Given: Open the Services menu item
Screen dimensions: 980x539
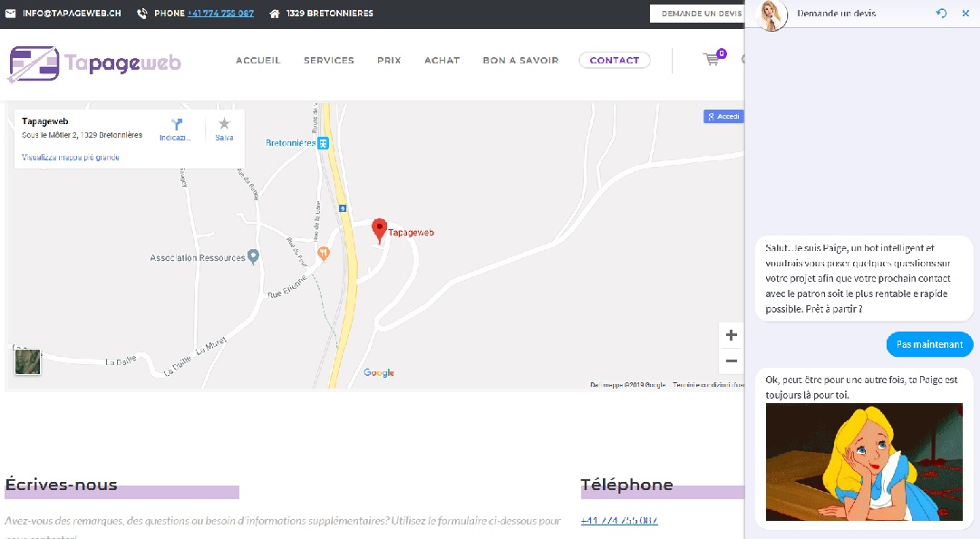Looking at the screenshot, I should [329, 60].
